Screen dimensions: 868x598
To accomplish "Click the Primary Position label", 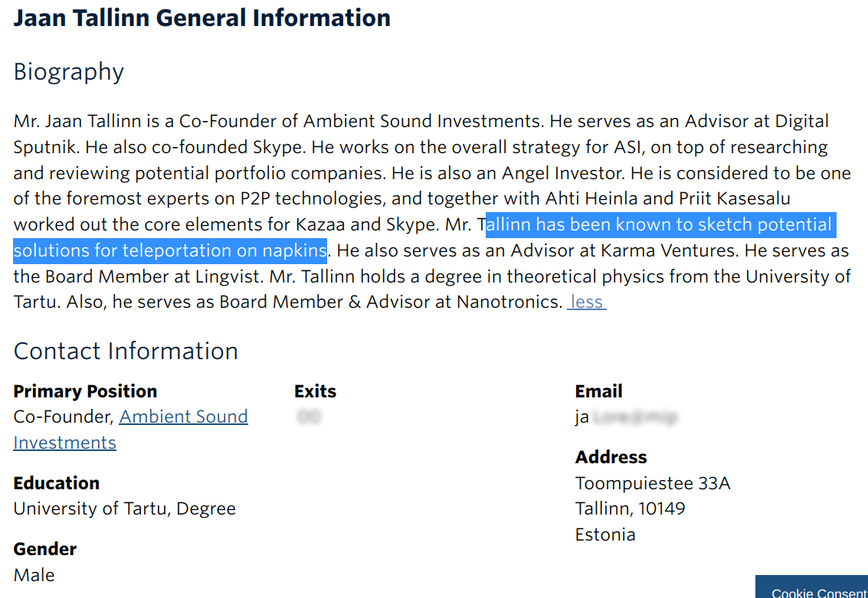I will pos(85,391).
